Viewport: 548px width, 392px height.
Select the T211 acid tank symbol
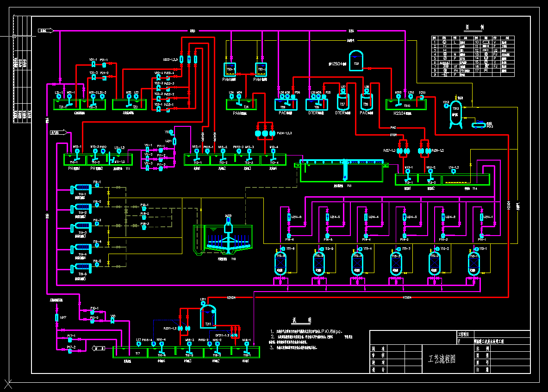click(x=208, y=316)
